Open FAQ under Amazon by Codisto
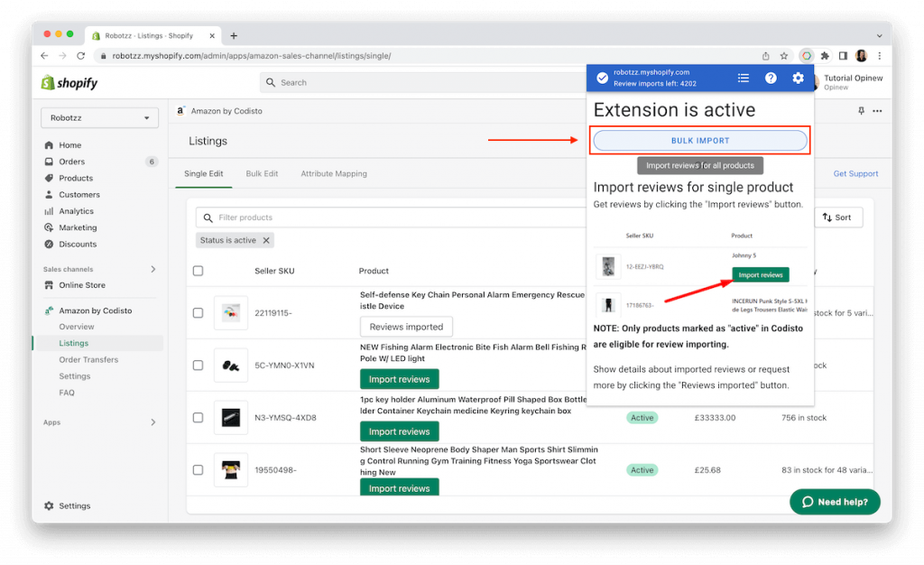 (x=67, y=393)
